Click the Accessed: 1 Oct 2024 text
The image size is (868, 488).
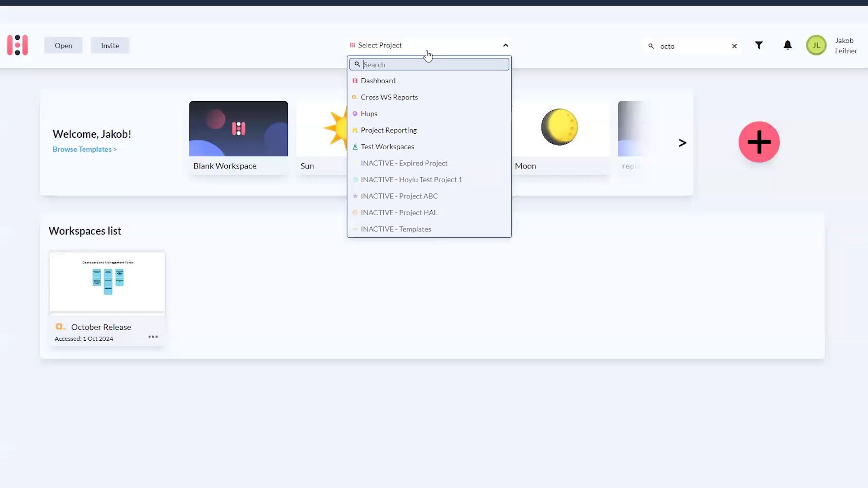tap(84, 338)
